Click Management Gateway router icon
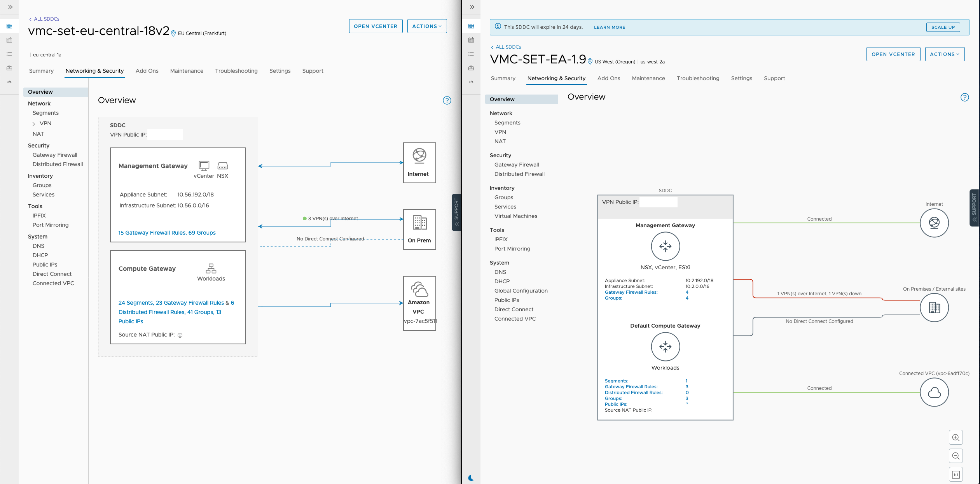This screenshot has height=484, width=980. [665, 246]
